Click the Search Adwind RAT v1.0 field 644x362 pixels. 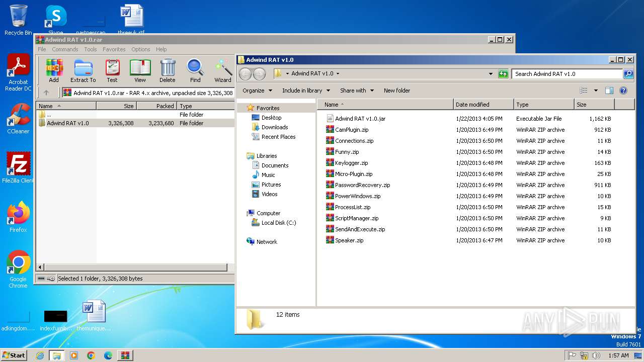[x=568, y=74]
